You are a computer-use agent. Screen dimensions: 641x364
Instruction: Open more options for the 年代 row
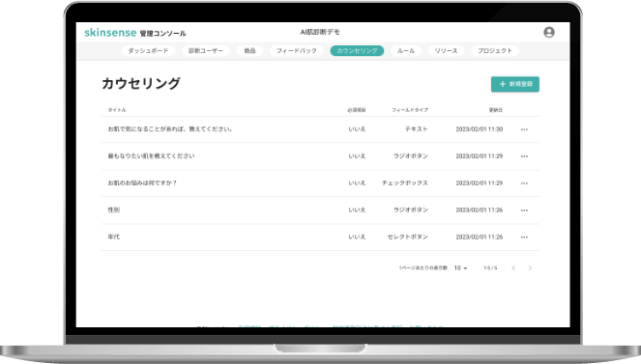coord(524,238)
